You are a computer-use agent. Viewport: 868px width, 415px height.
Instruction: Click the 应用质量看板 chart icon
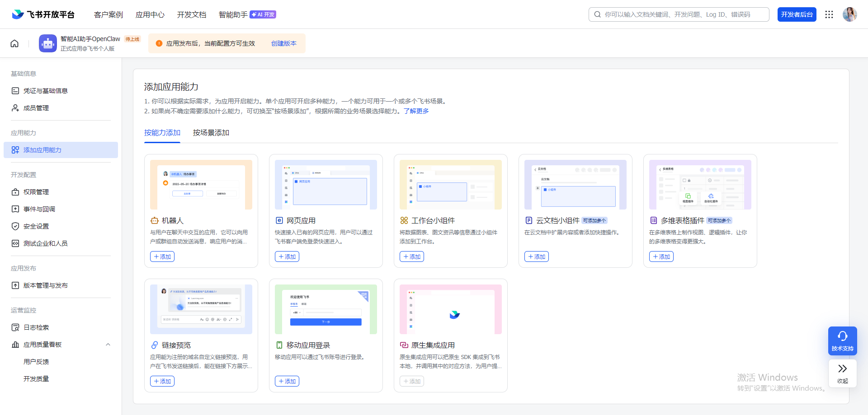pos(15,345)
